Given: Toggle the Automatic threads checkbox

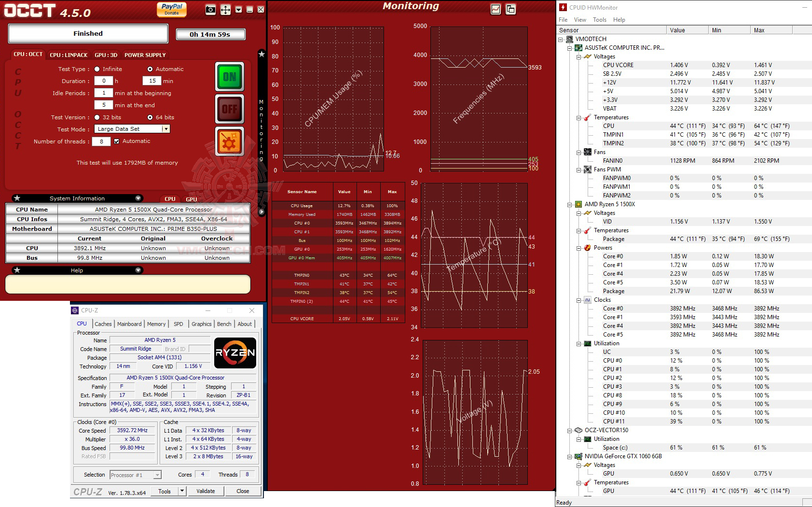Looking at the screenshot, I should (116, 141).
